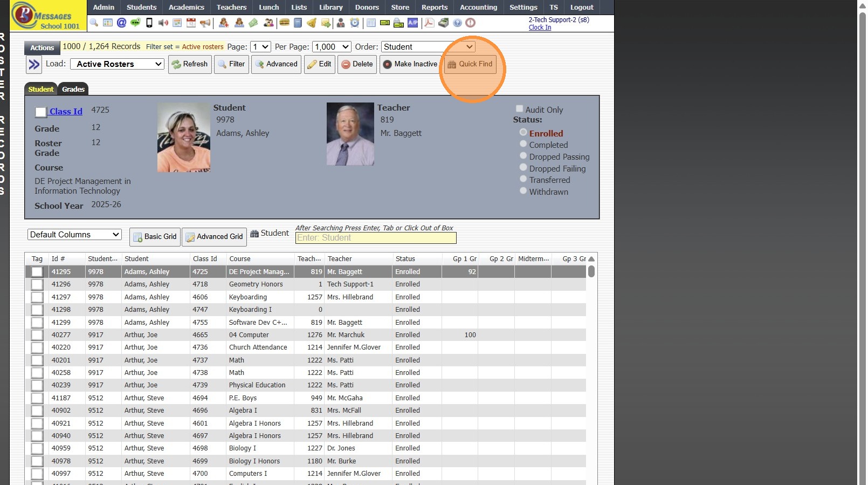This screenshot has width=868, height=485.
Task: Tick the checkbox beside the Class Id link
Action: tap(41, 112)
